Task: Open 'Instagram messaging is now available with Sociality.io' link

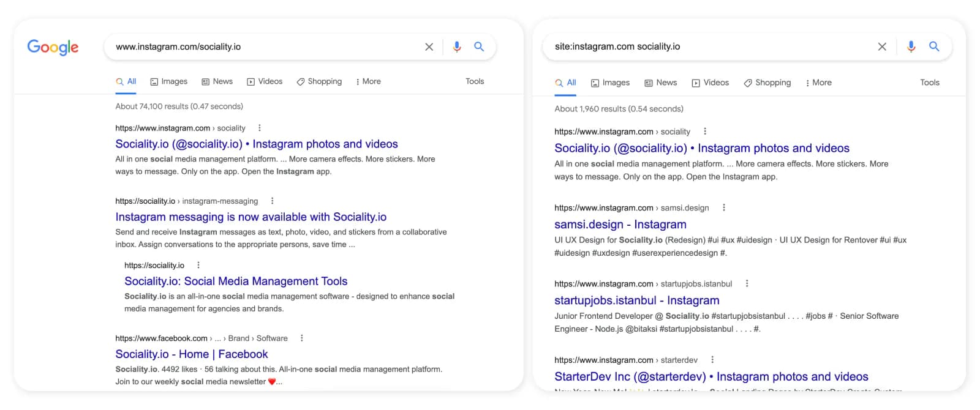Action: click(x=251, y=217)
